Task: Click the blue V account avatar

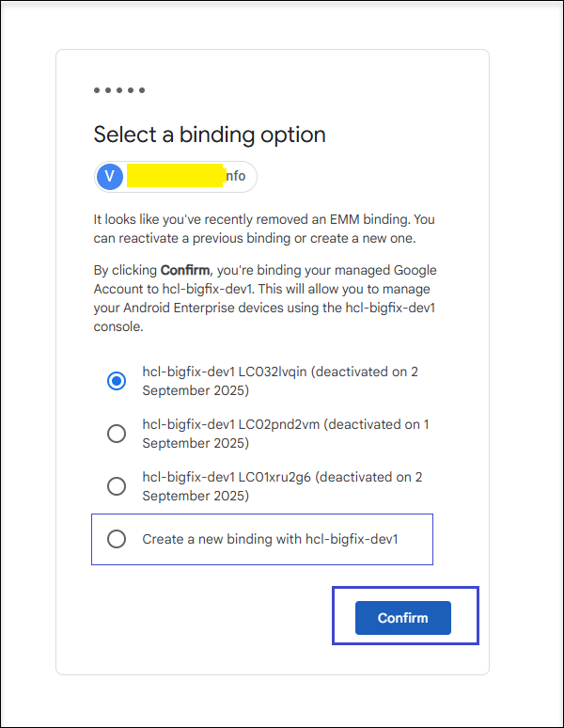Action: pos(111,176)
